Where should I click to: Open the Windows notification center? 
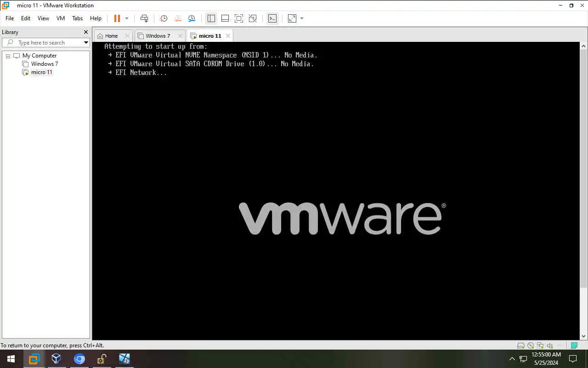pyautogui.click(x=573, y=359)
